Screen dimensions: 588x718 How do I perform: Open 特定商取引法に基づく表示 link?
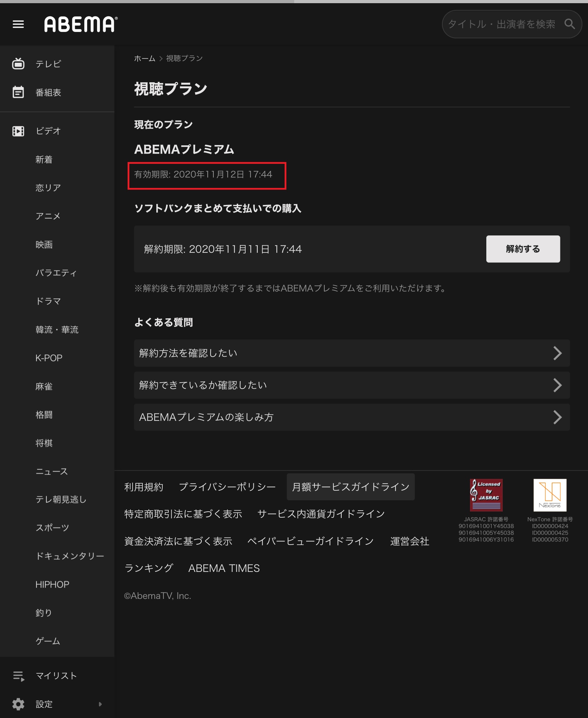pos(183,514)
